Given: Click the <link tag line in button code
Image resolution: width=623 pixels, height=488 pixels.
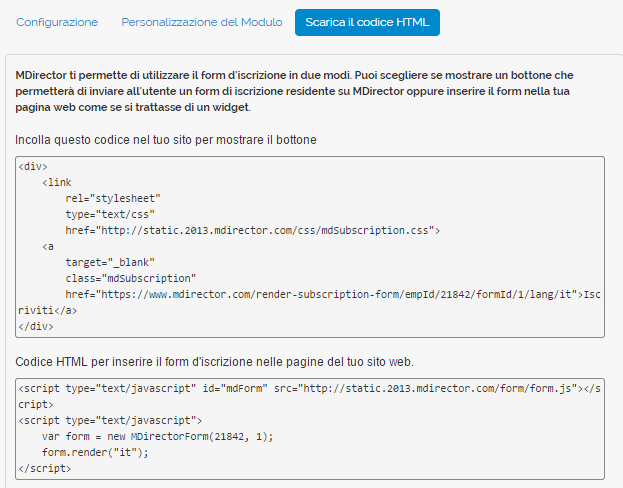Looking at the screenshot, I should (57, 183).
